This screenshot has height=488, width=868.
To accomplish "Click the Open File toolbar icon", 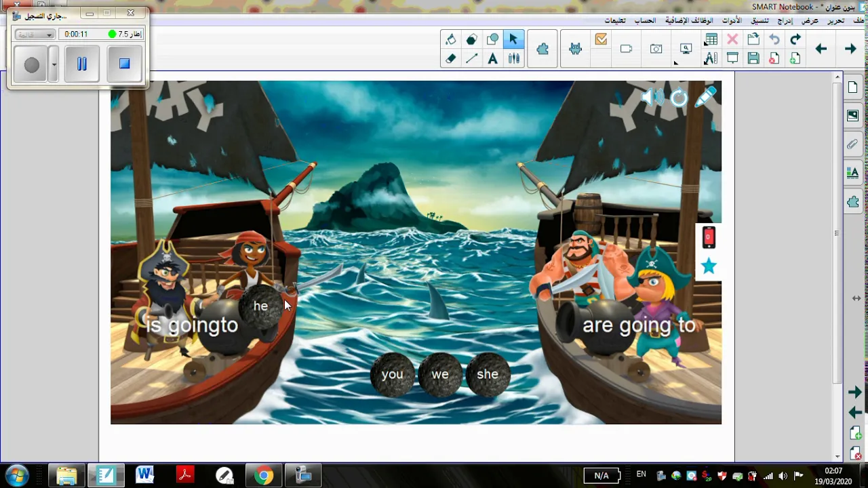I will click(x=753, y=39).
